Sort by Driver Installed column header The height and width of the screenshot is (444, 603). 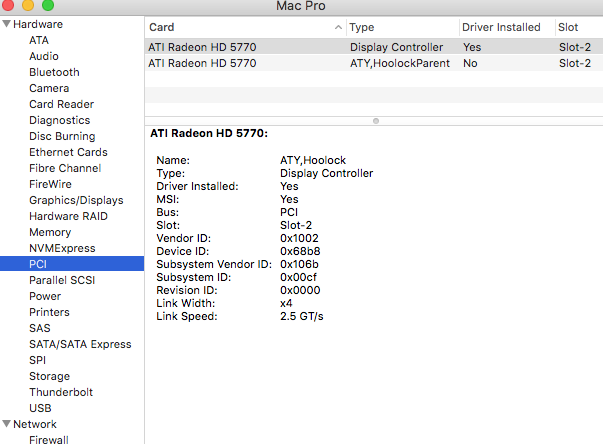click(x=507, y=27)
